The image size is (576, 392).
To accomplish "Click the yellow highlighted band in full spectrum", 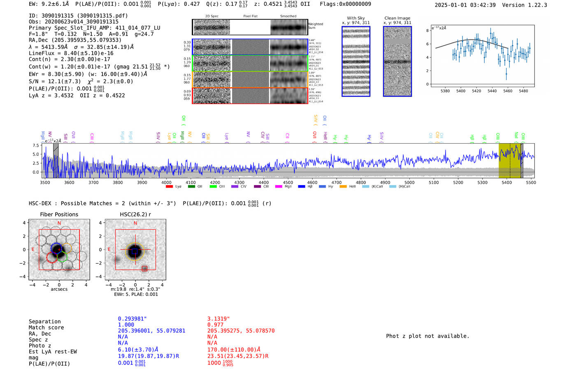I will point(510,161).
